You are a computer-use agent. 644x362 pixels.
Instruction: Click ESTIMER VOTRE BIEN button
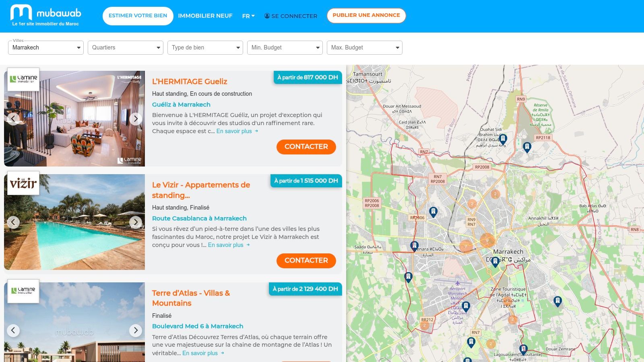138,16
